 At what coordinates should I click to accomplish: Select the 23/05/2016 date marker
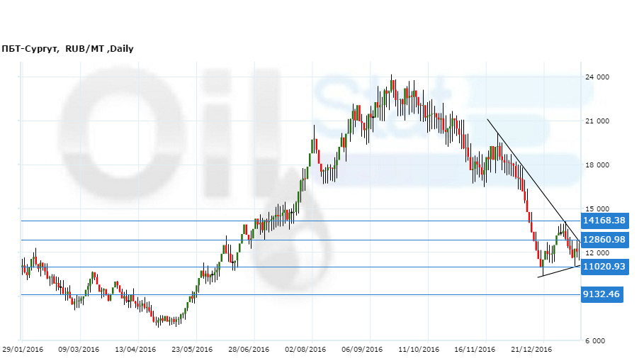[192, 349]
